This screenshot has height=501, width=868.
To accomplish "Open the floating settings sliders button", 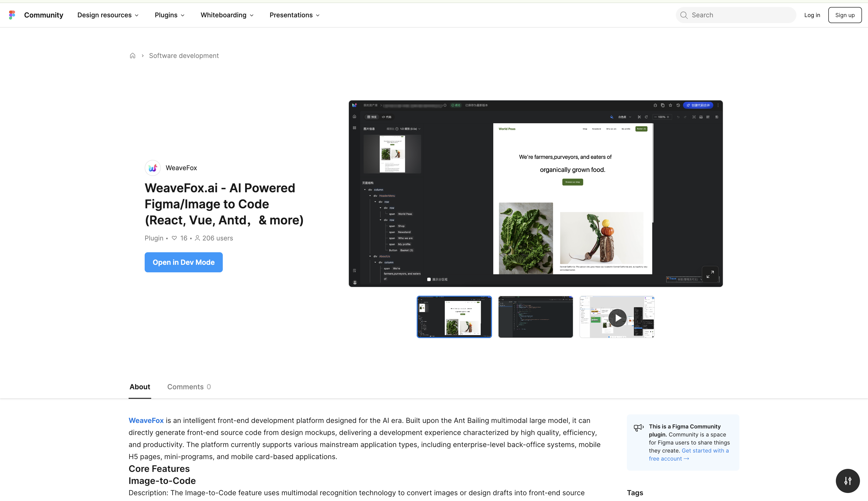I will click(847, 481).
